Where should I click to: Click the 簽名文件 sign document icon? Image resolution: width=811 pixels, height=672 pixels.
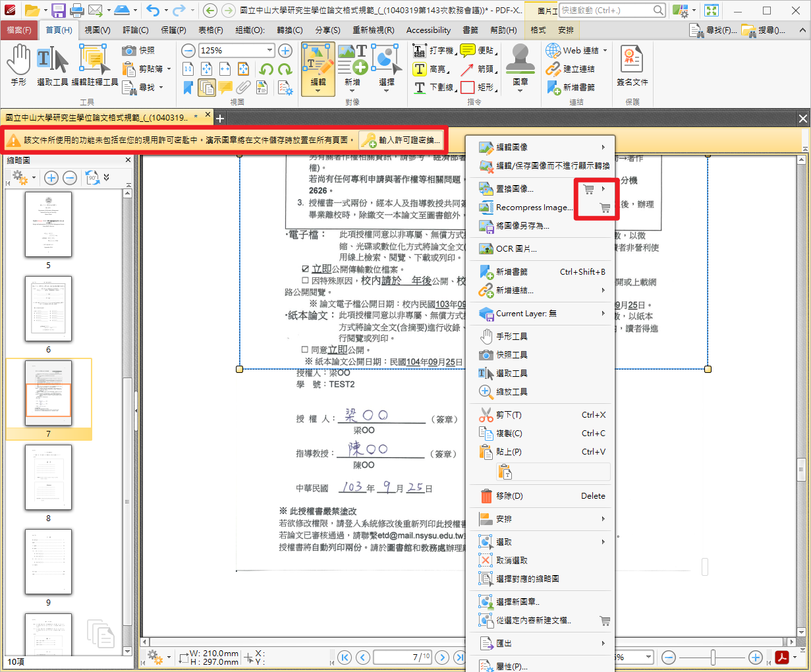[x=632, y=65]
